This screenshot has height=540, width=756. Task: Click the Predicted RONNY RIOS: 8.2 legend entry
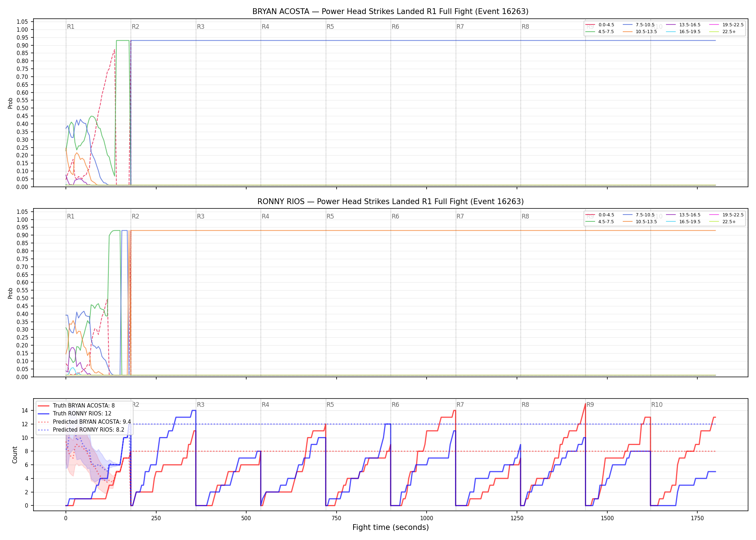click(81, 430)
